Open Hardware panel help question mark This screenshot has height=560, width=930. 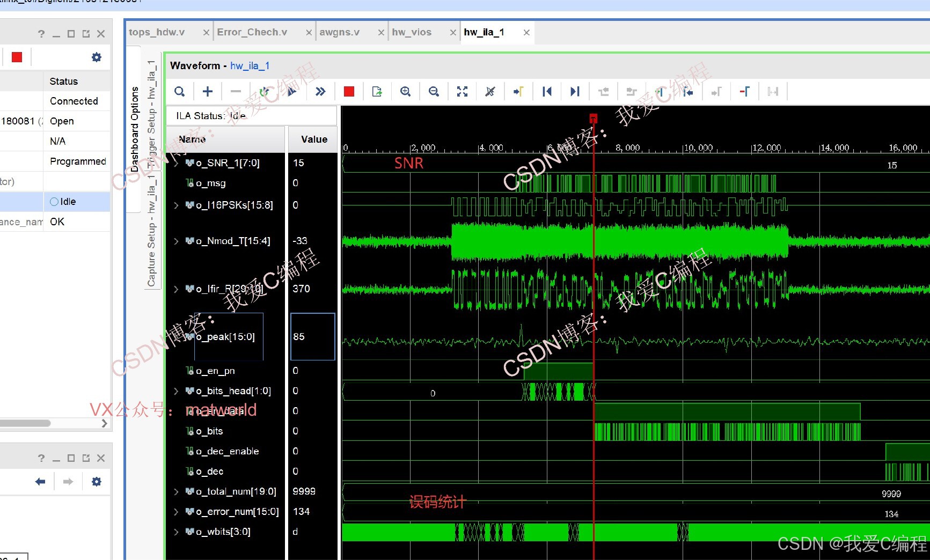(41, 34)
